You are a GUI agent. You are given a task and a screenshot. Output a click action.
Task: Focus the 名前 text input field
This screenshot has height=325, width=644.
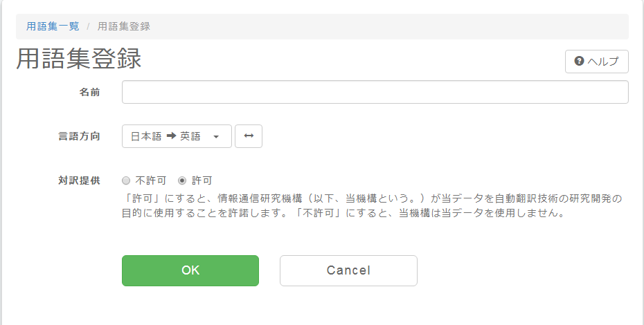[x=375, y=92]
